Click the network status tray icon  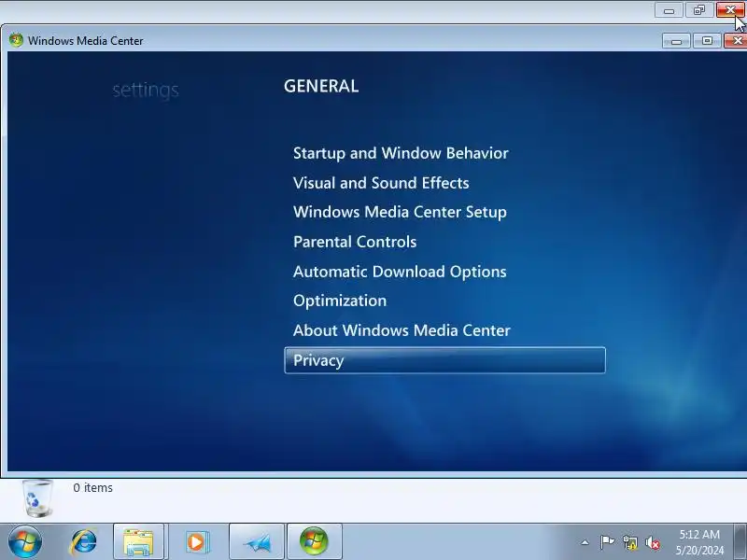pos(629,542)
